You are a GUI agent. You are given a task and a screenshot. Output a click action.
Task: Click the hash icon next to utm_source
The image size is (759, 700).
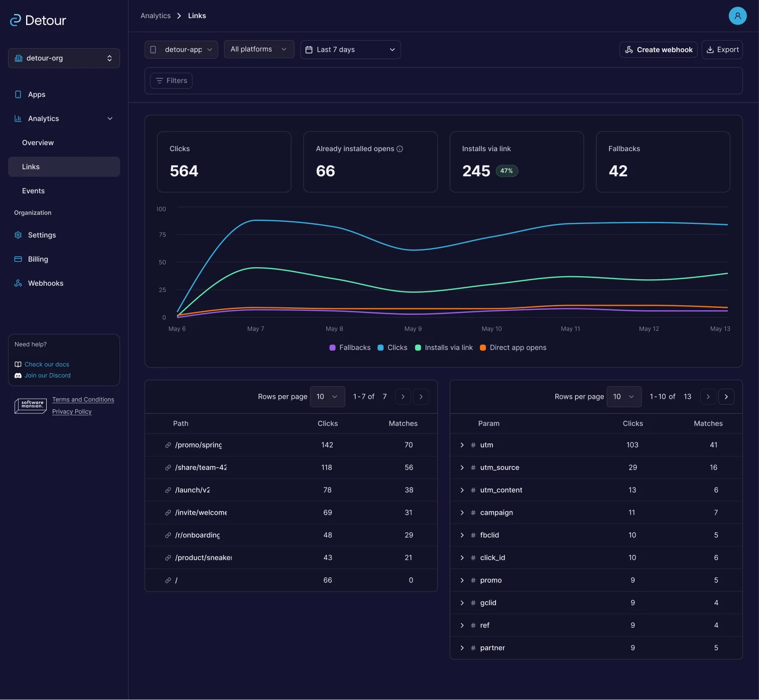pyautogui.click(x=473, y=468)
